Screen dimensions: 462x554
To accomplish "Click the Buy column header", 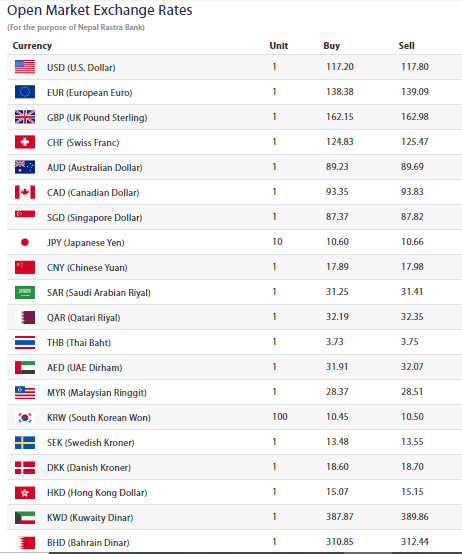I will [332, 46].
